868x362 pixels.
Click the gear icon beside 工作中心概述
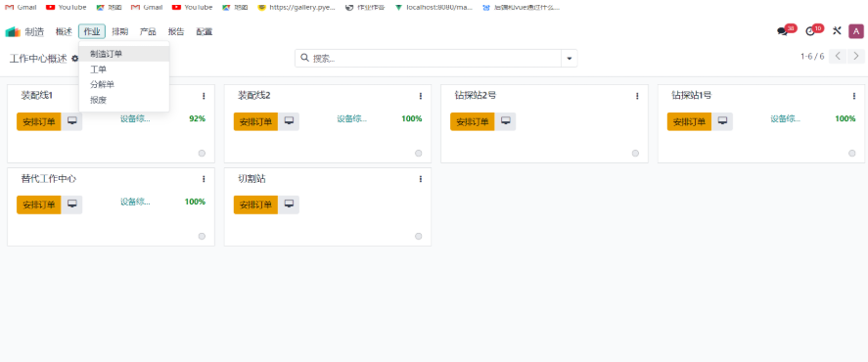(x=74, y=58)
